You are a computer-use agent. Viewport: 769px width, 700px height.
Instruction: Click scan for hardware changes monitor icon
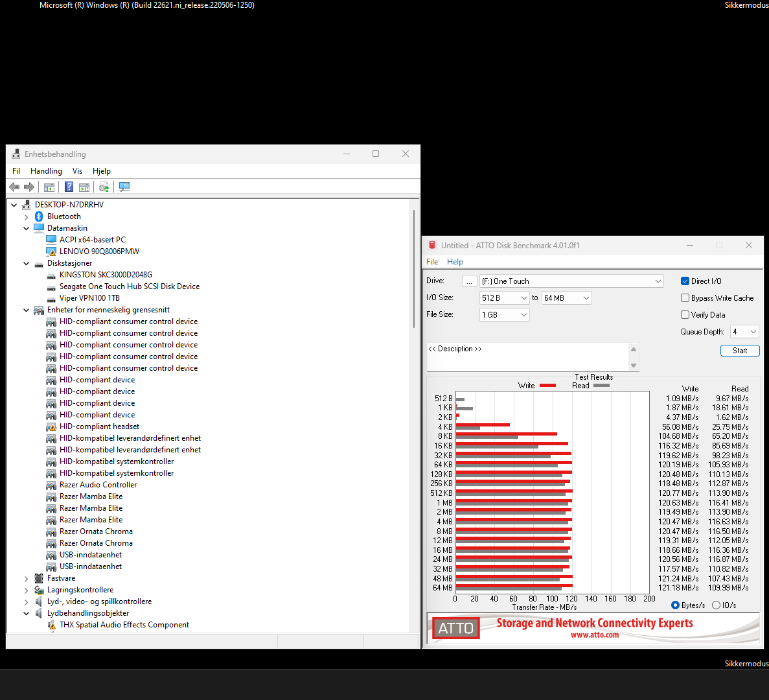pos(124,187)
